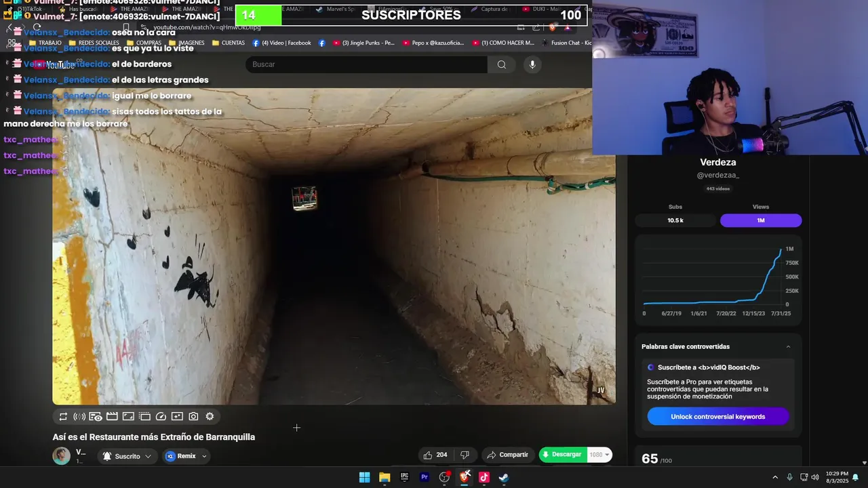Open Steam from the taskbar
This screenshot has width=868, height=488.
(504, 477)
